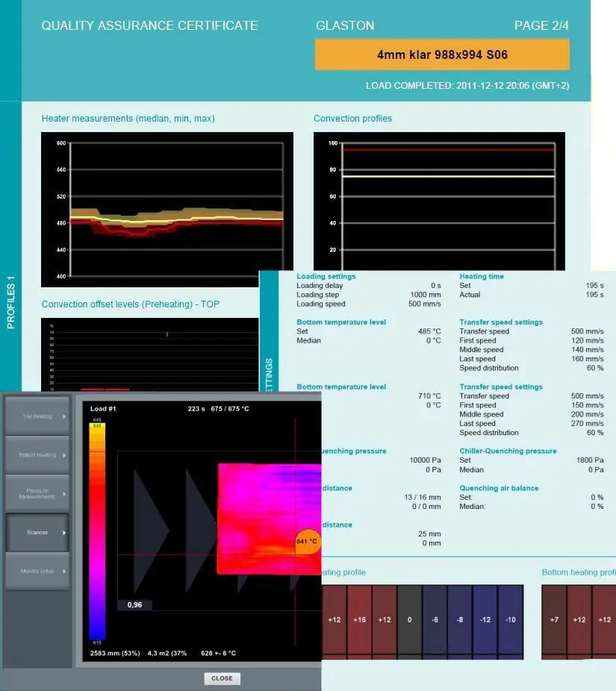This screenshot has width=616, height=691.
Task: Click the '1800 Pa' chiller pressure value
Action: [590, 460]
